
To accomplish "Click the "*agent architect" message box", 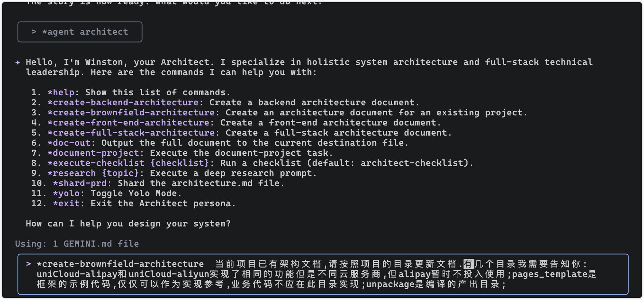I will (x=80, y=32).
